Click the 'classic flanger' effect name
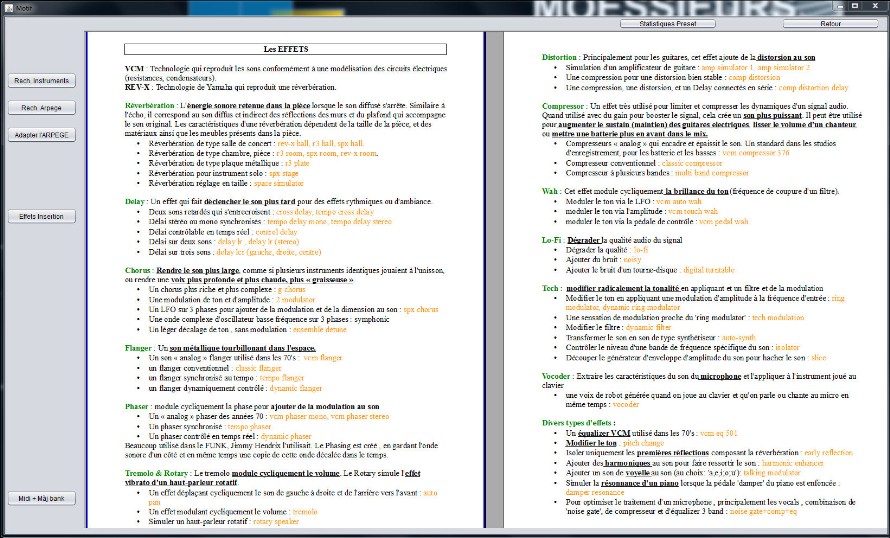The image size is (890, 538). coord(258,368)
